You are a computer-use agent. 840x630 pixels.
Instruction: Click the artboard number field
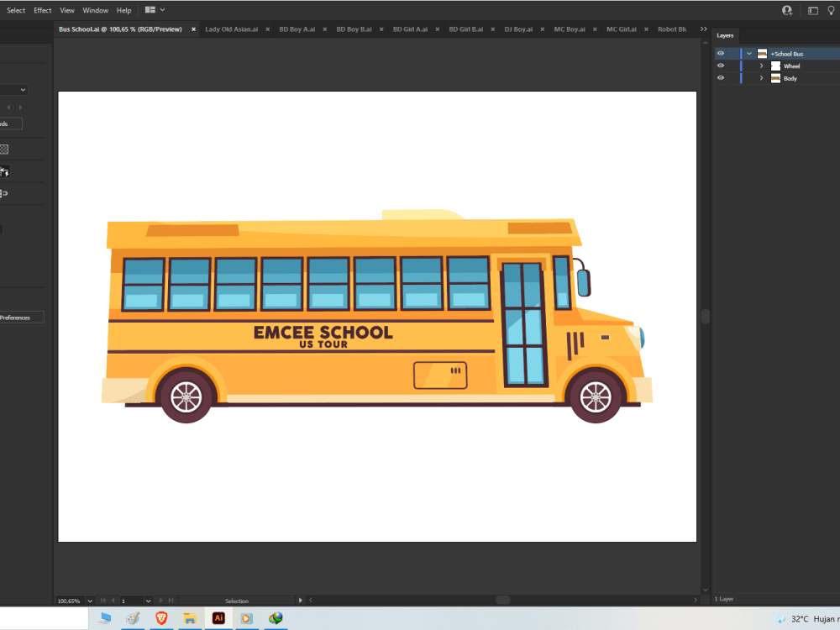coord(132,601)
